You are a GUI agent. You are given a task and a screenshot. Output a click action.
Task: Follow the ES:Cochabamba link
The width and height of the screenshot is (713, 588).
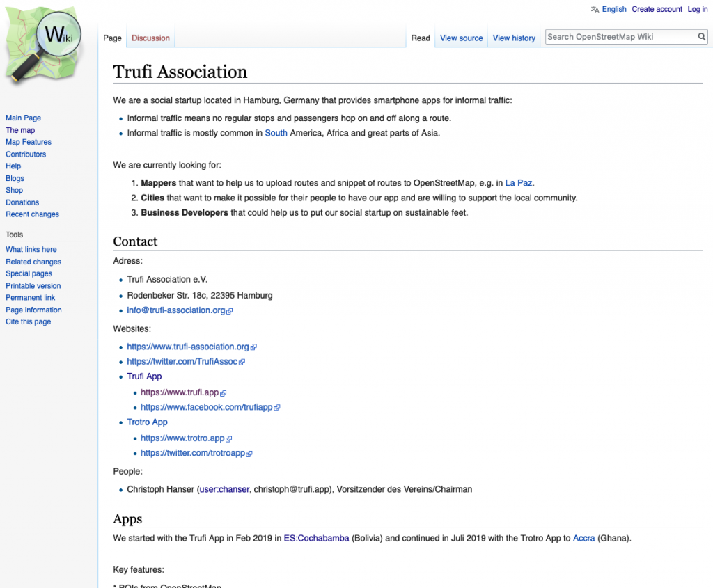tap(317, 538)
